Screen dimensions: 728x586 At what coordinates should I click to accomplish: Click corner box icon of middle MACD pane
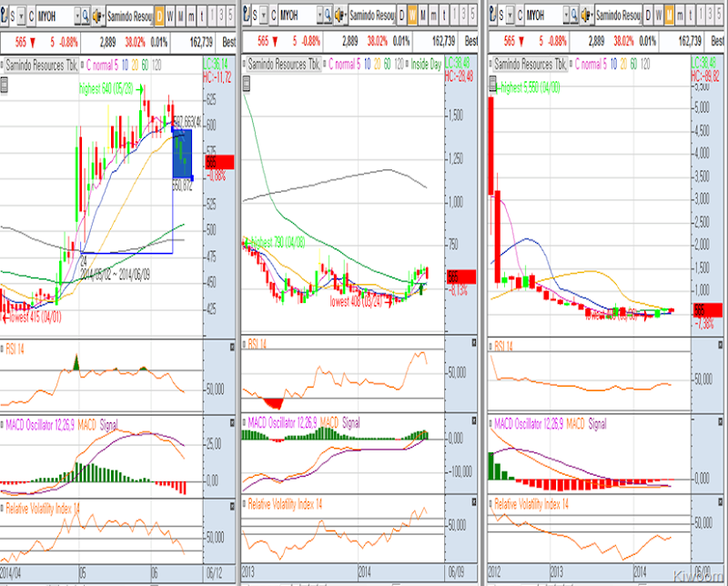pyautogui.click(x=474, y=420)
